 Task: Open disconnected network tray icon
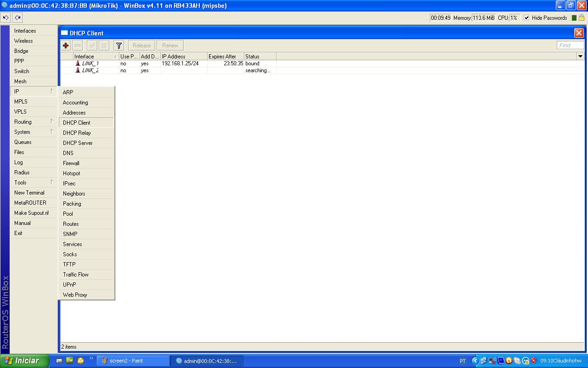click(492, 361)
